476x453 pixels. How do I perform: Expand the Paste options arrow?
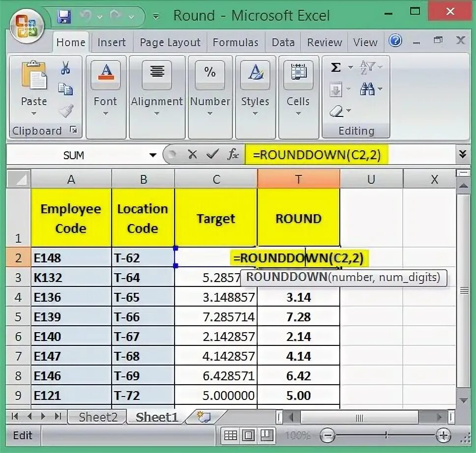pyautogui.click(x=34, y=114)
